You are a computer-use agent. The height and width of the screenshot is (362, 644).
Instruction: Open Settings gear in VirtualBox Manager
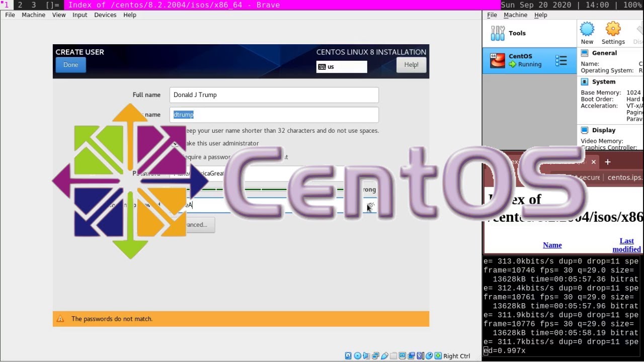coord(613,29)
